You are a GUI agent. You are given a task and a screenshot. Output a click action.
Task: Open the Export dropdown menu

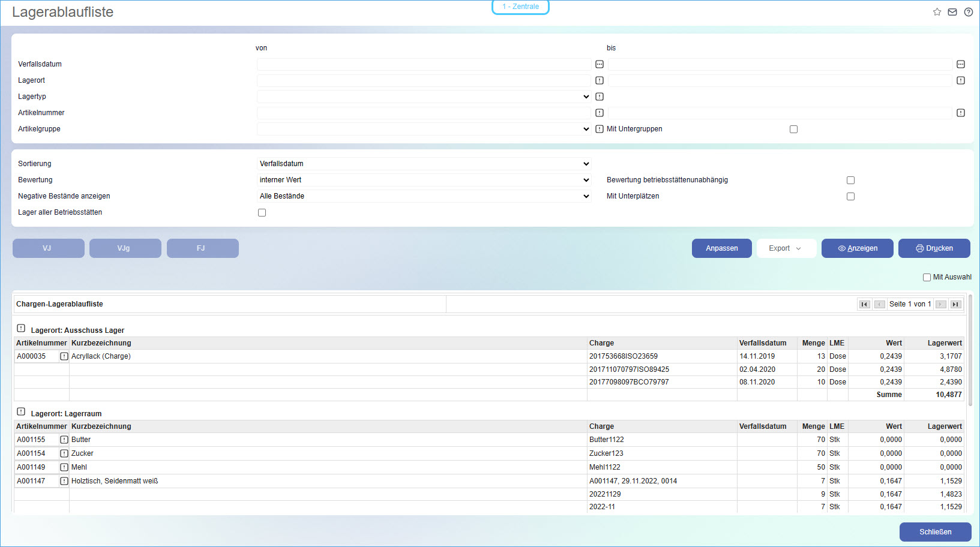785,248
